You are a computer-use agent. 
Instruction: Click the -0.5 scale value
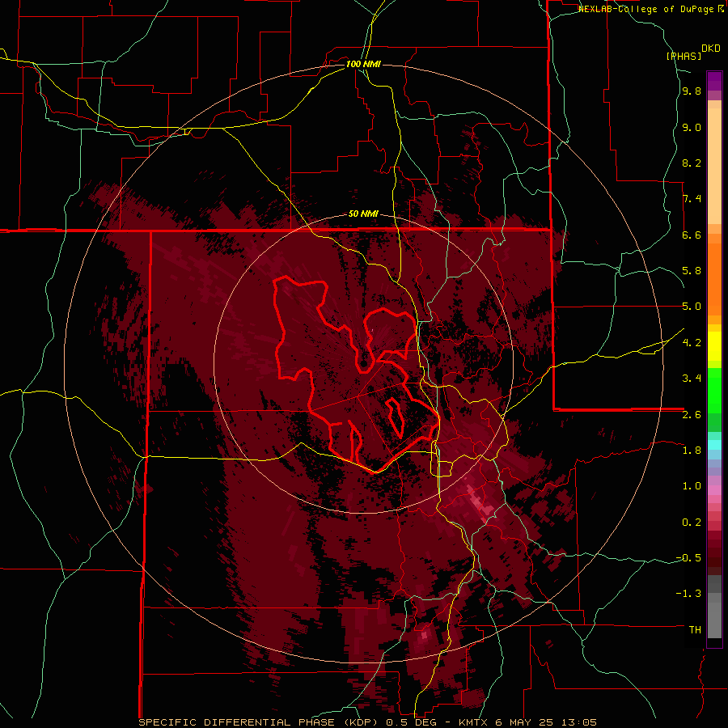click(688, 557)
